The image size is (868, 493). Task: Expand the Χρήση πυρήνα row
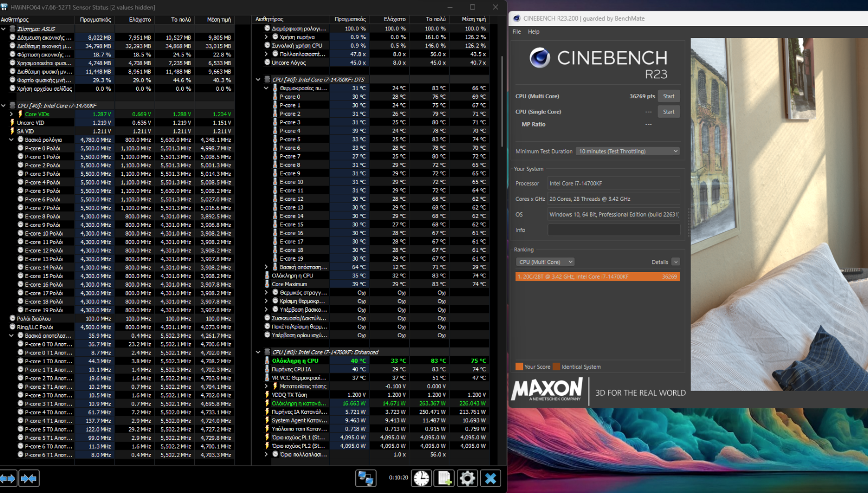(x=266, y=37)
